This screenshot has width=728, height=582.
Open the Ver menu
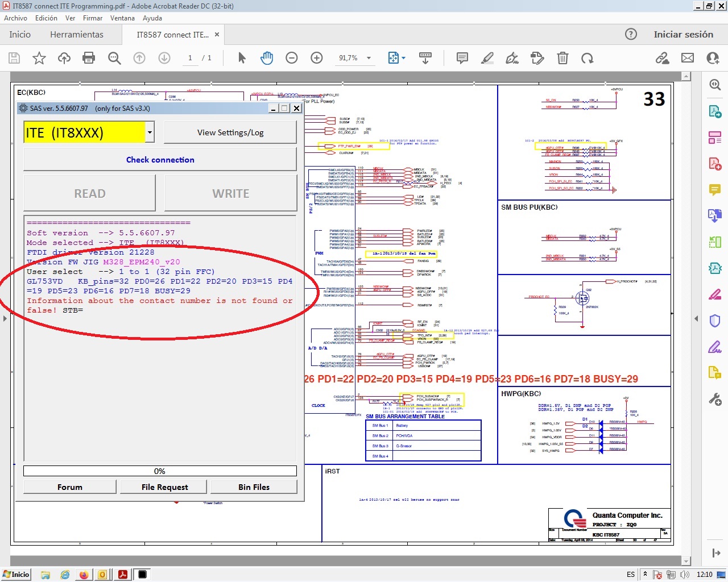point(70,18)
